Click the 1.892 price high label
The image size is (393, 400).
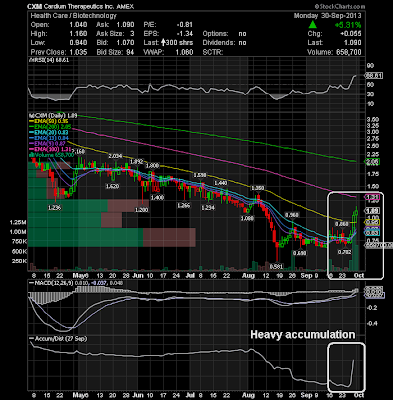point(136,161)
